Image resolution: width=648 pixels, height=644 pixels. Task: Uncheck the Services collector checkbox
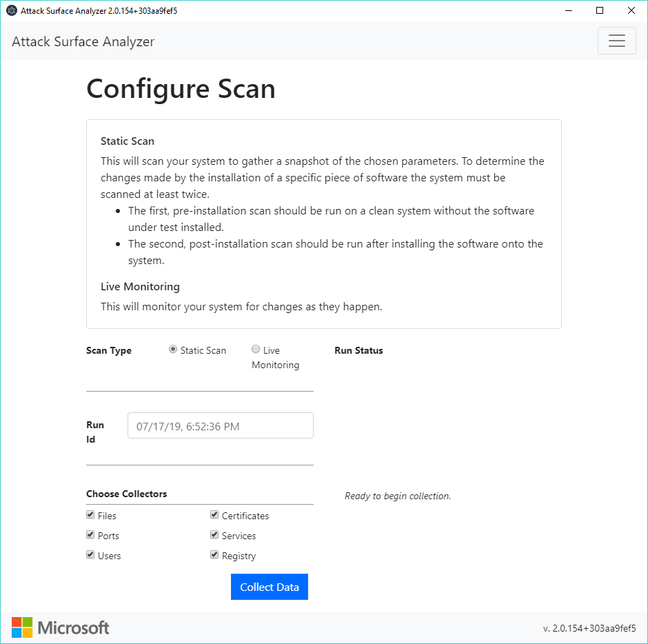tap(214, 535)
